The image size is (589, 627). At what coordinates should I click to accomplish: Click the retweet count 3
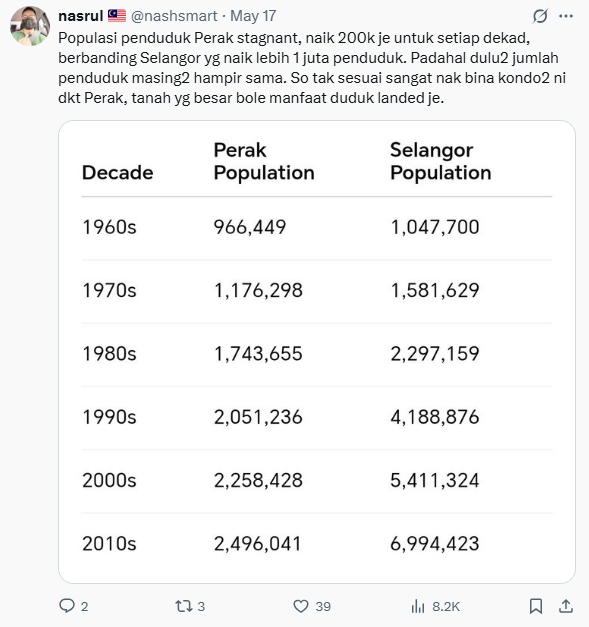[201, 607]
